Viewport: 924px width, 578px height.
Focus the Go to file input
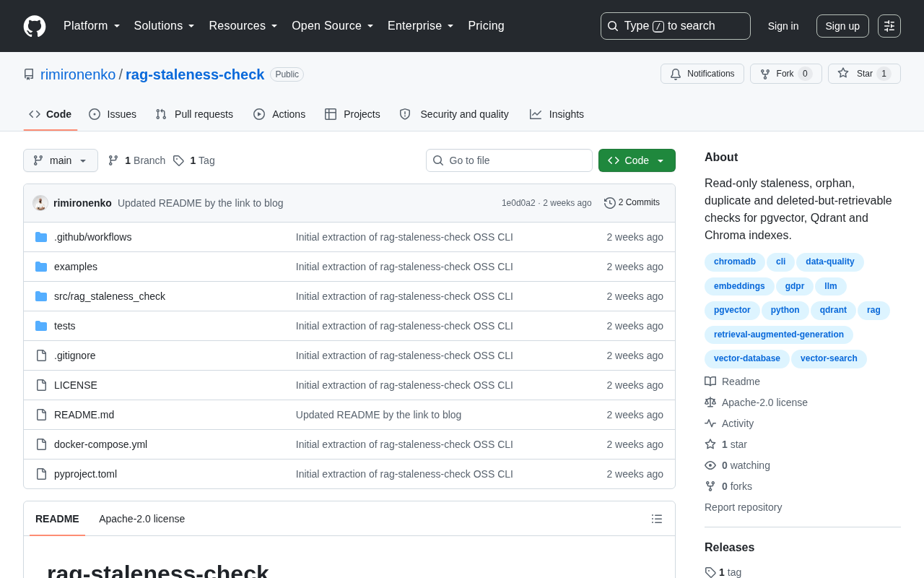point(509,160)
